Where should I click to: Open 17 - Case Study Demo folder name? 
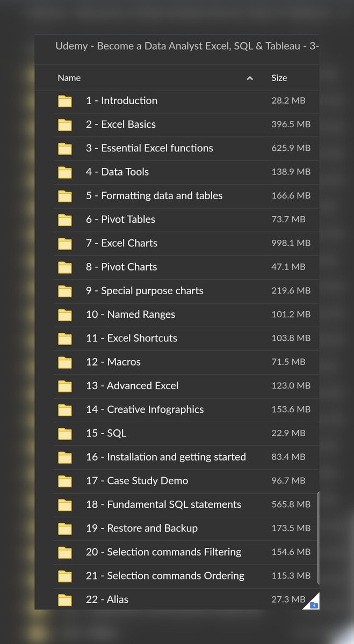137,481
